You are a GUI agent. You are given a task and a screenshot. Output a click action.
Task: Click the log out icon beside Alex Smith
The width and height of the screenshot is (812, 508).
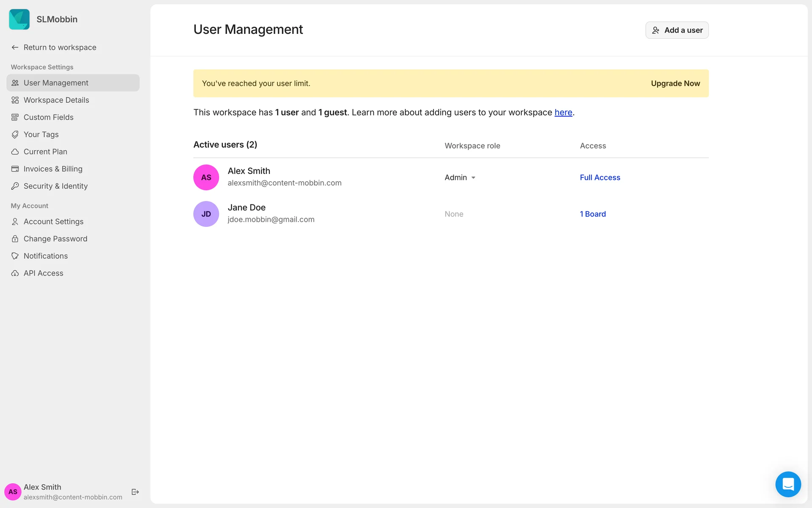(x=135, y=491)
